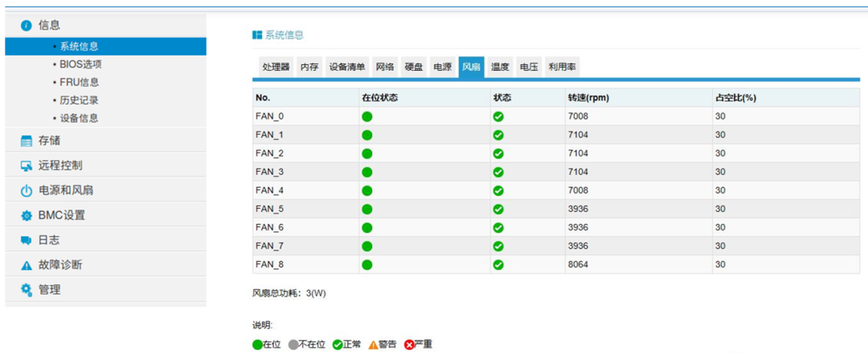Switch to the 温度 tab
868x359 pixels.
(500, 67)
